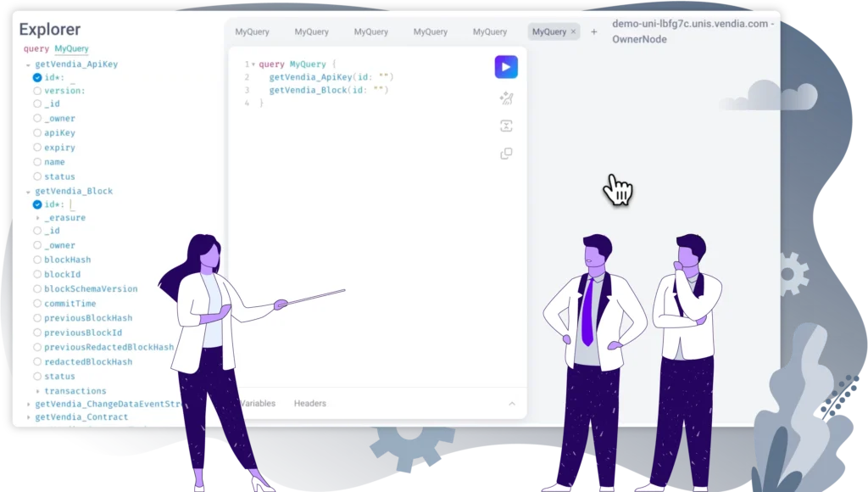868x492 pixels.
Task: Open the Headers tab
Action: coord(309,404)
